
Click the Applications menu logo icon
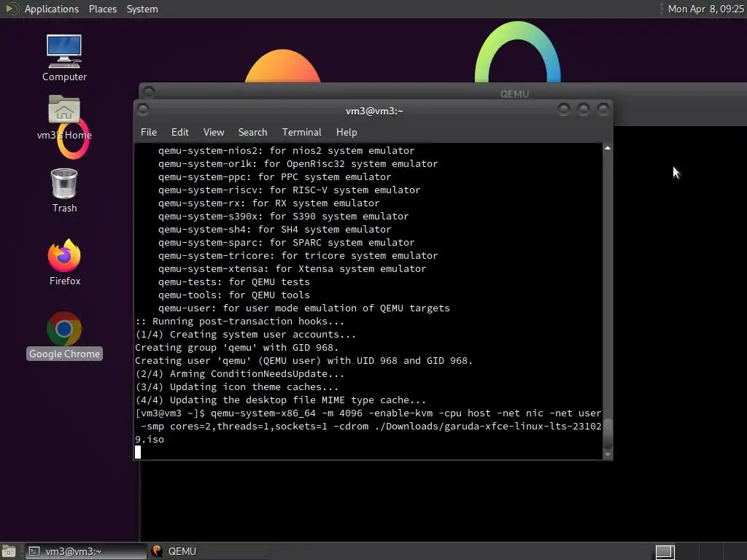(x=11, y=9)
